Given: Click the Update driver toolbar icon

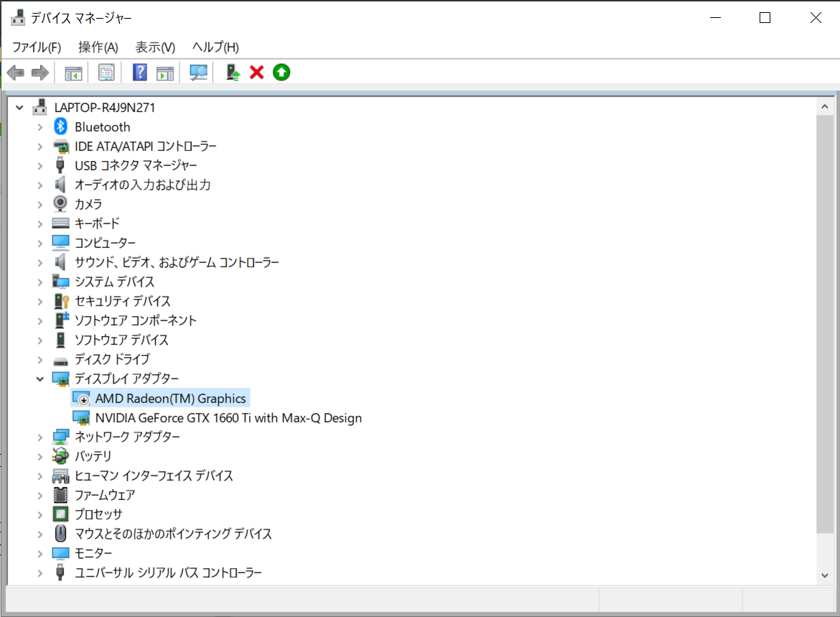Looking at the screenshot, I should tap(233, 73).
